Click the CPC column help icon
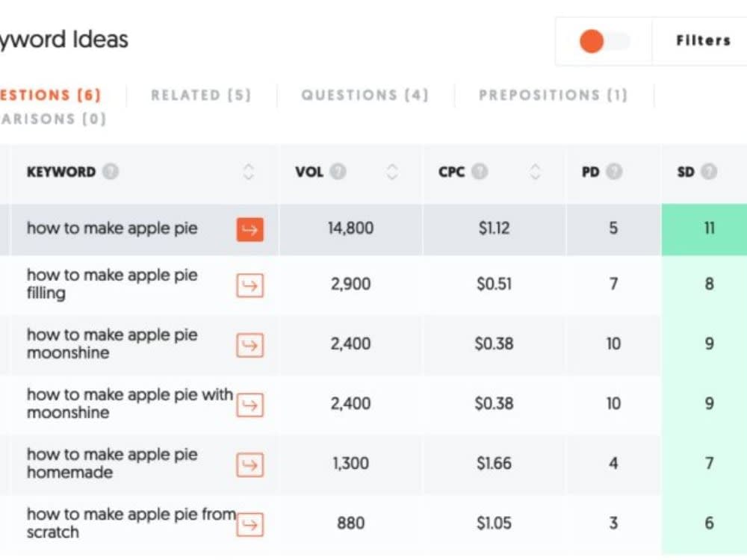Screen dimensions: 747x560 pos(480,172)
